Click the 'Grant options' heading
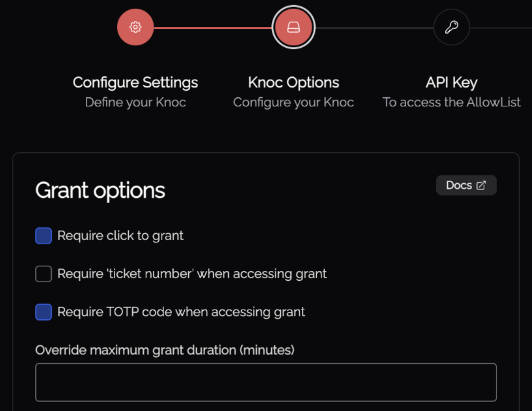 pos(100,191)
